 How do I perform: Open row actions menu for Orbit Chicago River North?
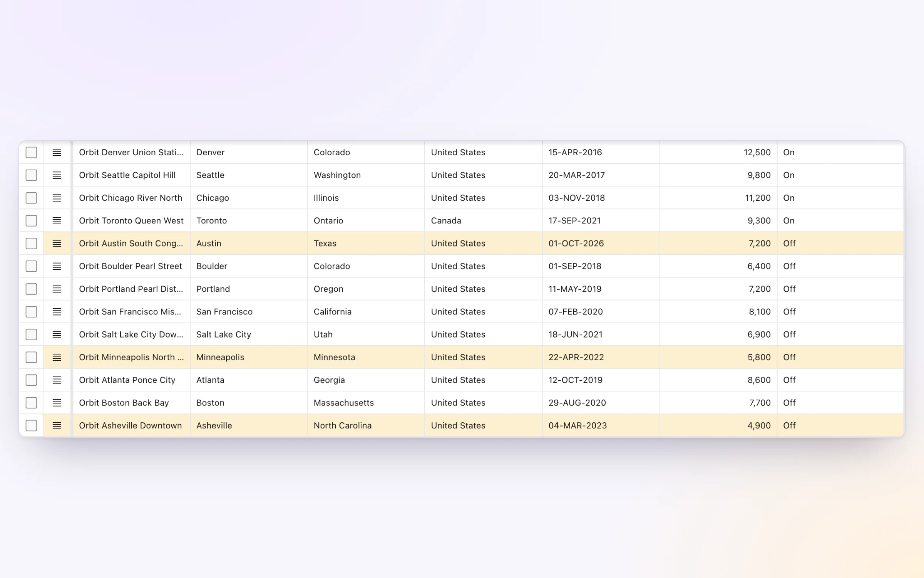(x=57, y=198)
